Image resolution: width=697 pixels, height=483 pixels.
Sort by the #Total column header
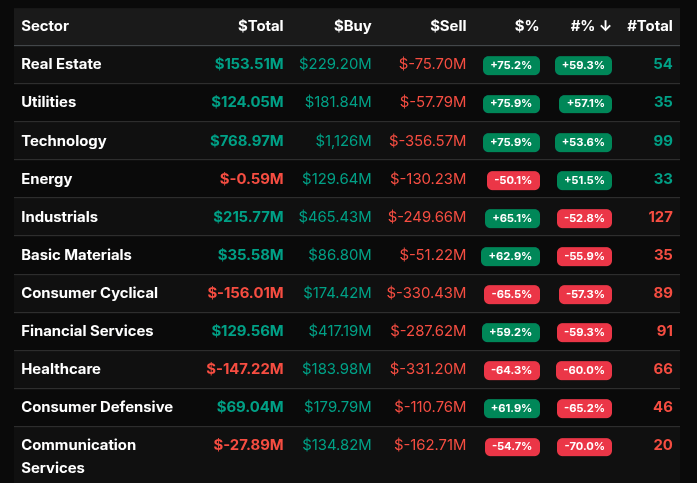pos(649,26)
